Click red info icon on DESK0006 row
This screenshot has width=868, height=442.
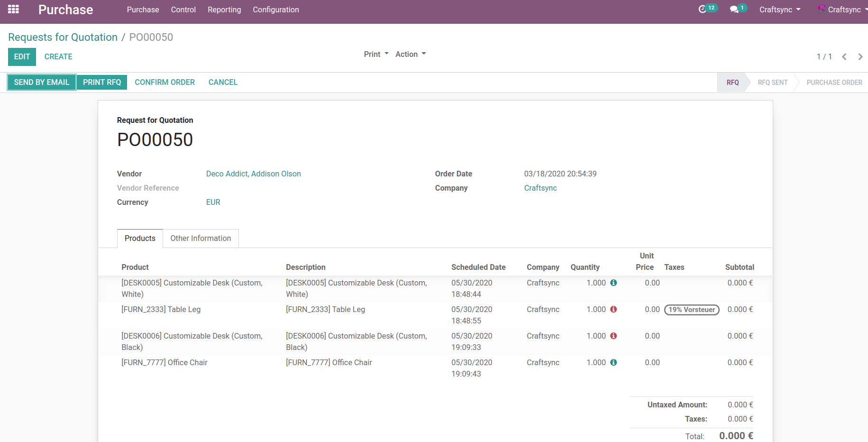(x=613, y=336)
